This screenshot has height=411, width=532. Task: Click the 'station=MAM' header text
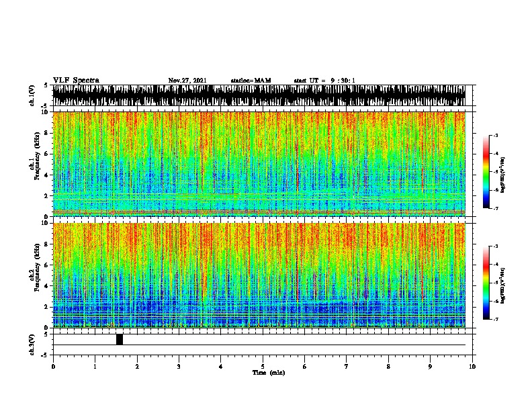(251, 81)
